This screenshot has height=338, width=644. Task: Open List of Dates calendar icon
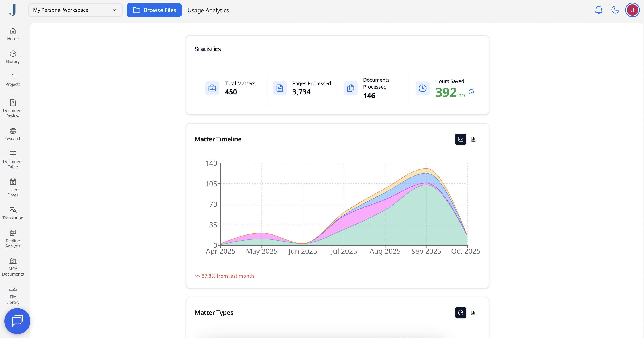[x=13, y=182]
